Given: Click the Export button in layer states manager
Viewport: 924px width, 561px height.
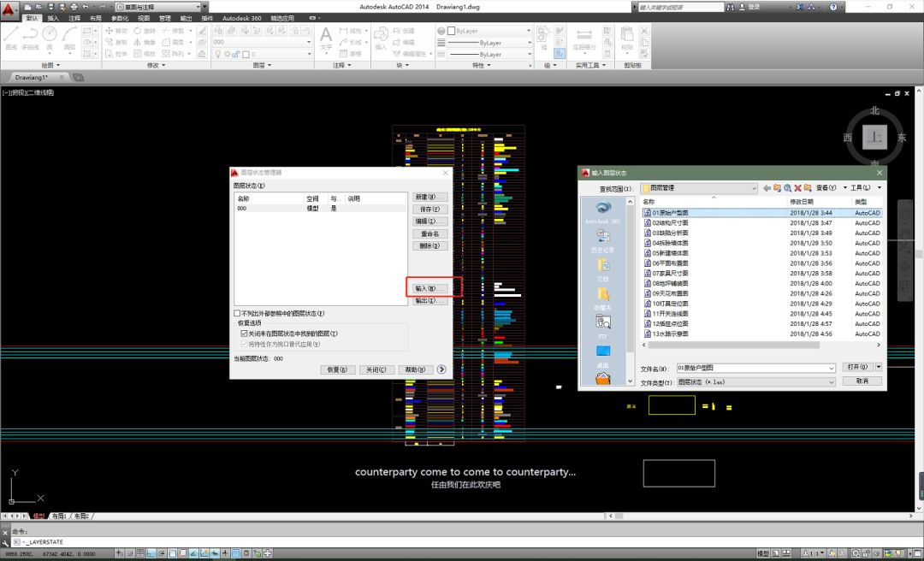Looking at the screenshot, I should pos(429,301).
